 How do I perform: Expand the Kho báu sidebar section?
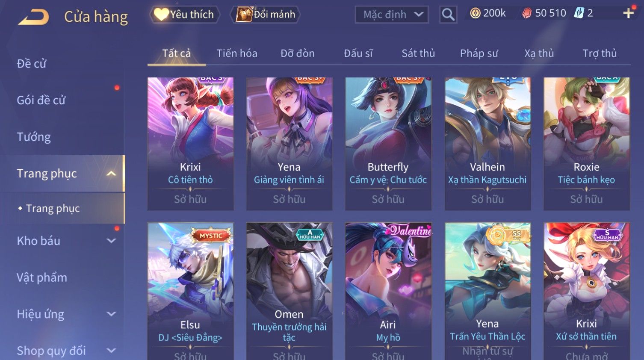111,241
